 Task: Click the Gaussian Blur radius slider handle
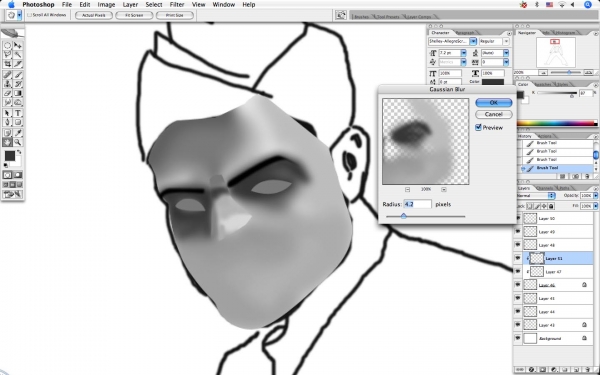pyautogui.click(x=403, y=216)
